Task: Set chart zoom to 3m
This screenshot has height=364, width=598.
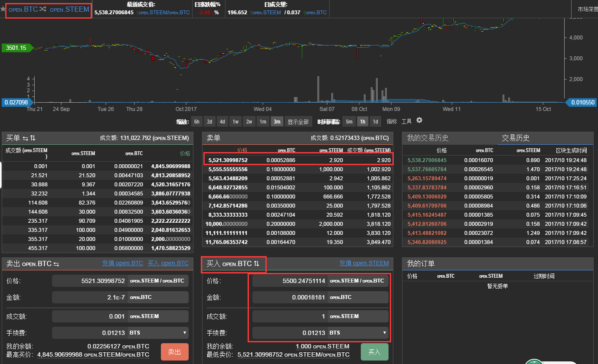Action: click(277, 122)
